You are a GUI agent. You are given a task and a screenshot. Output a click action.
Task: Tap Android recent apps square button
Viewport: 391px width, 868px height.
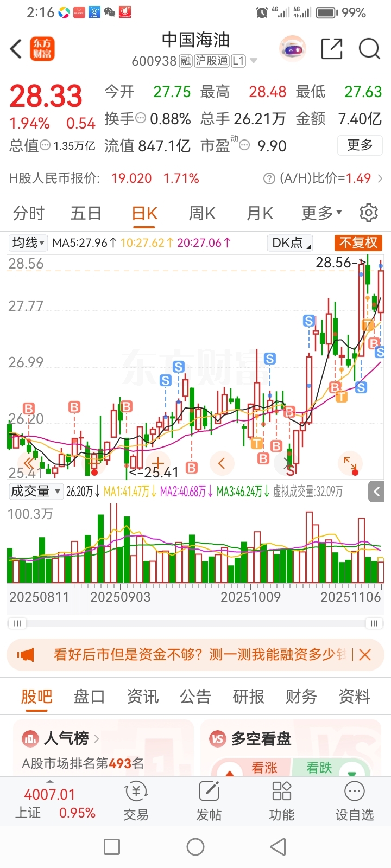[x=112, y=847]
